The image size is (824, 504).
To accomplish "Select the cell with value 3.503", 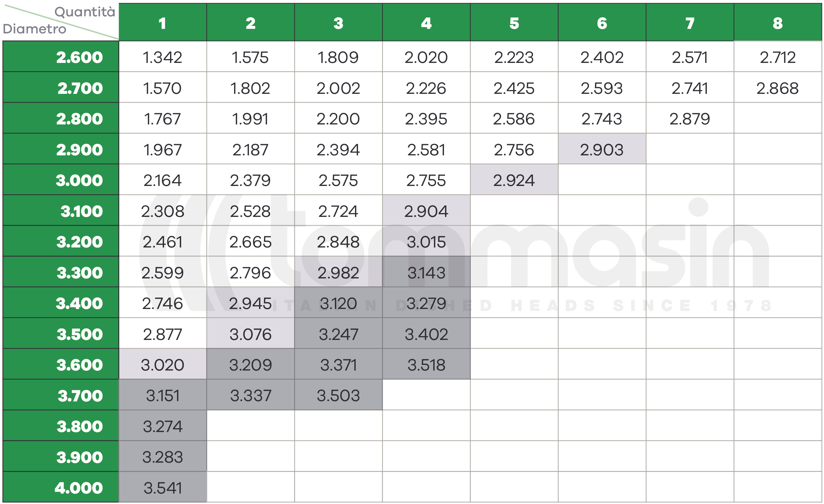I will click(338, 395).
